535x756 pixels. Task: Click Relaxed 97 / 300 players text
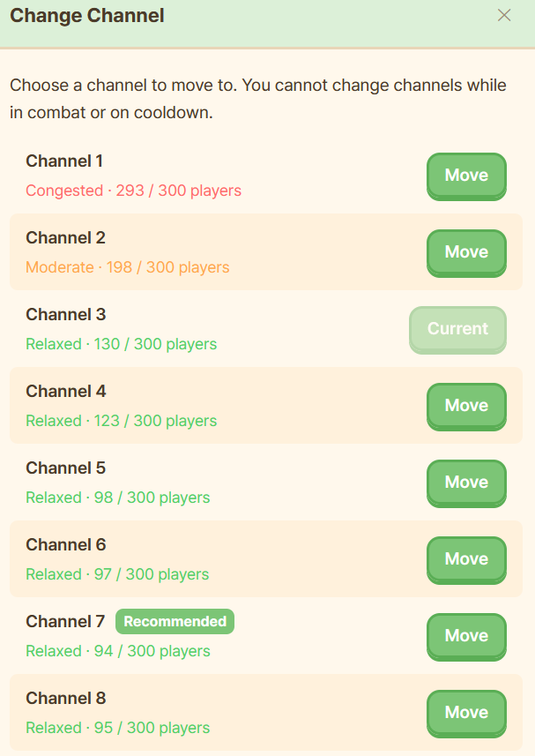117,574
